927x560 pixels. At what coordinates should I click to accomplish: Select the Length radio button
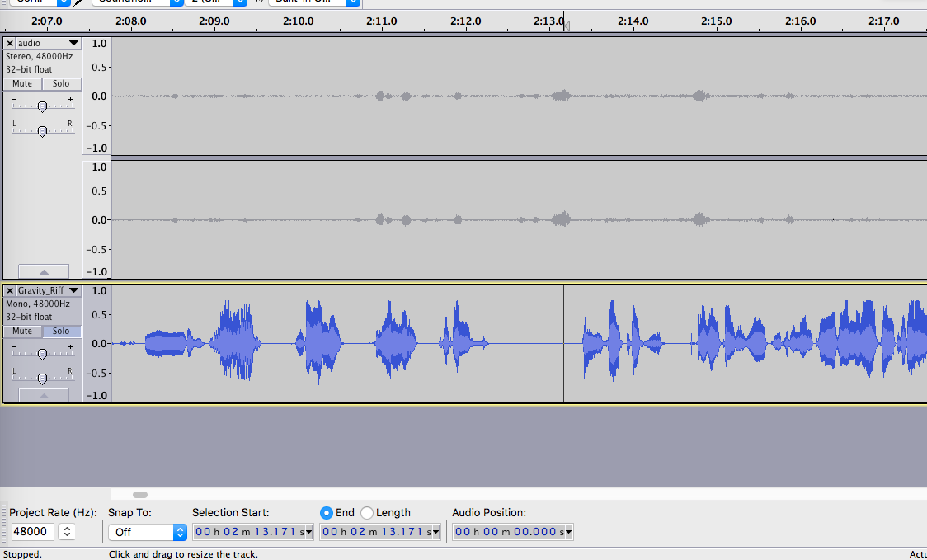[367, 513]
